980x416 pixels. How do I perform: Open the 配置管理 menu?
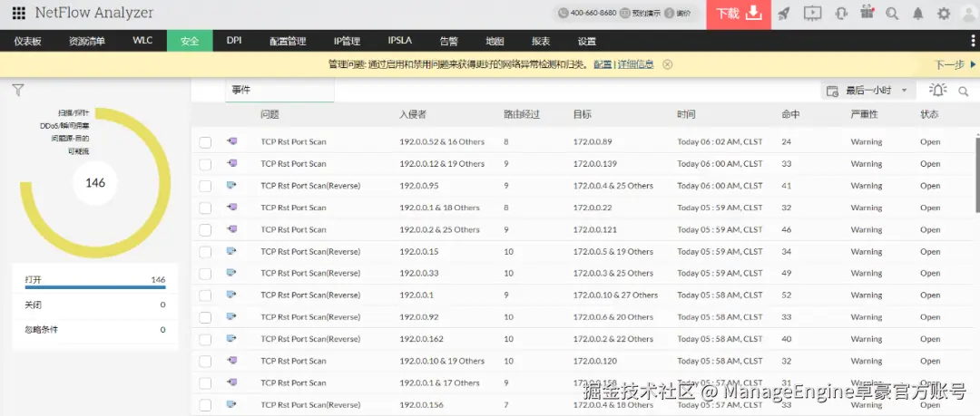click(x=289, y=41)
